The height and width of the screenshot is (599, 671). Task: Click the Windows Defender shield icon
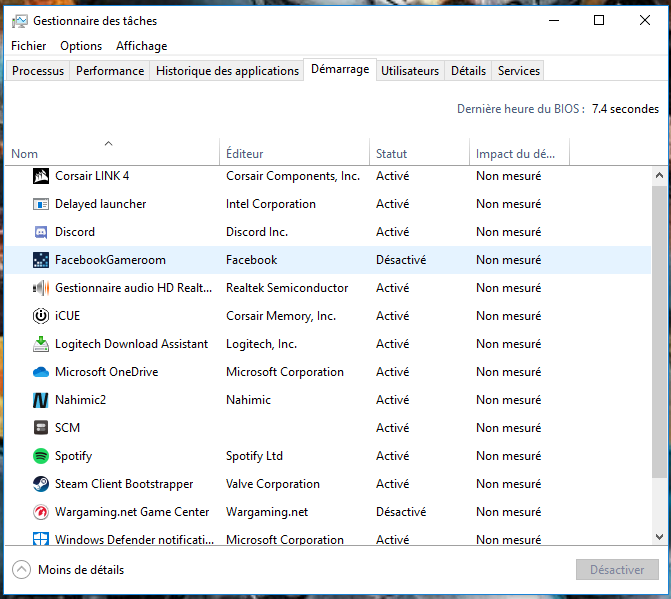tap(41, 539)
